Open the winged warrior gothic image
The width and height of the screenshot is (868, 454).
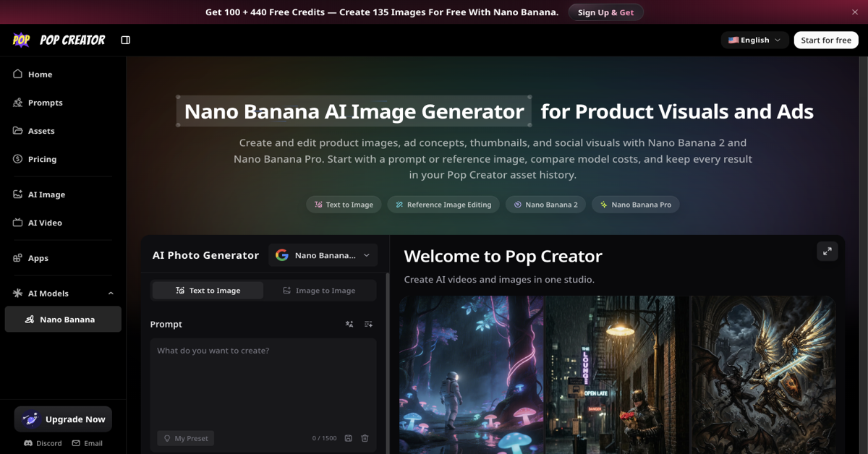click(x=763, y=374)
